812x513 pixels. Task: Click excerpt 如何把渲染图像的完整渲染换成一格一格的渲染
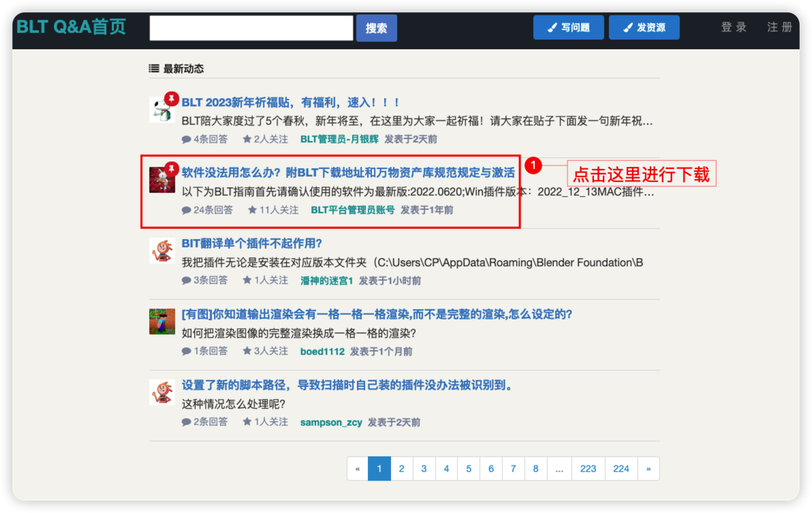click(x=299, y=333)
